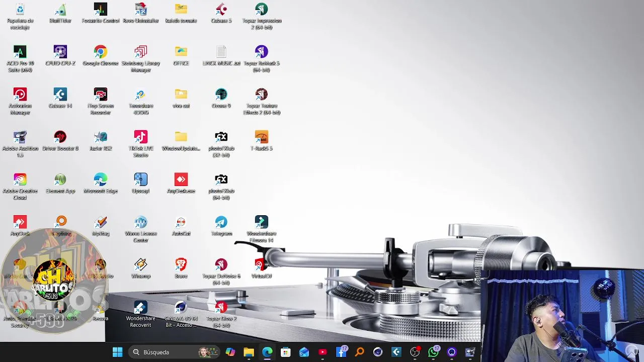Select the Upscayl desktop shortcut

pyautogui.click(x=141, y=184)
